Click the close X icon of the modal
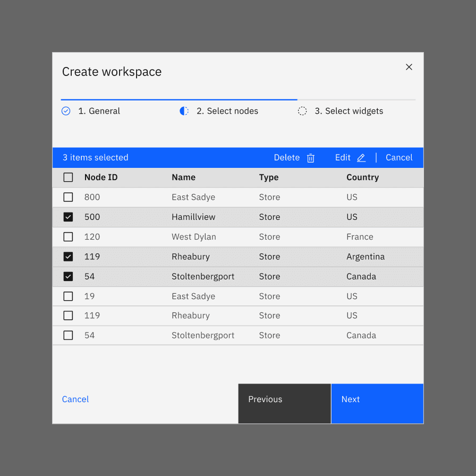The height and width of the screenshot is (476, 476). (x=409, y=67)
